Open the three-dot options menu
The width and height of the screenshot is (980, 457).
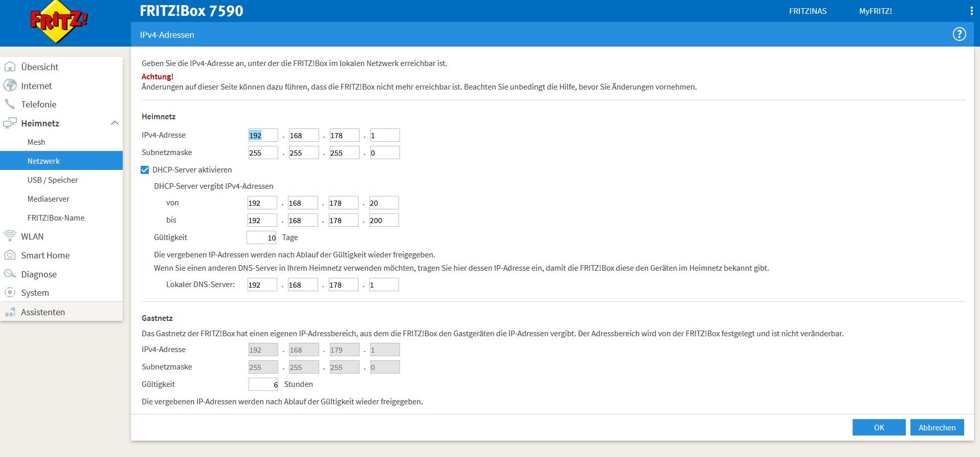coord(971,11)
